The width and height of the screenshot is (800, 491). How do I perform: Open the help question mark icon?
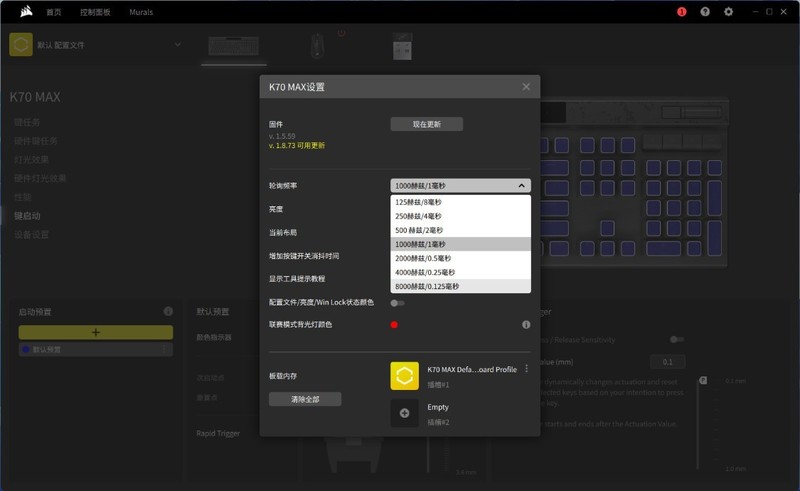[x=705, y=12]
